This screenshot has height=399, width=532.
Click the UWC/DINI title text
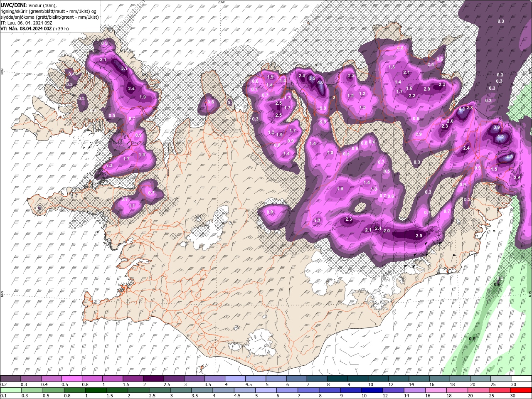tap(13, 5)
